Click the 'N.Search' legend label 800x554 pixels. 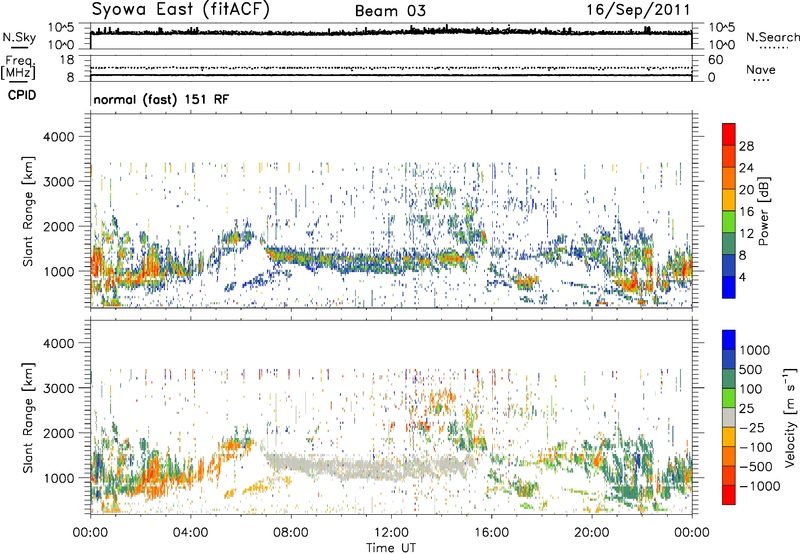[772, 37]
